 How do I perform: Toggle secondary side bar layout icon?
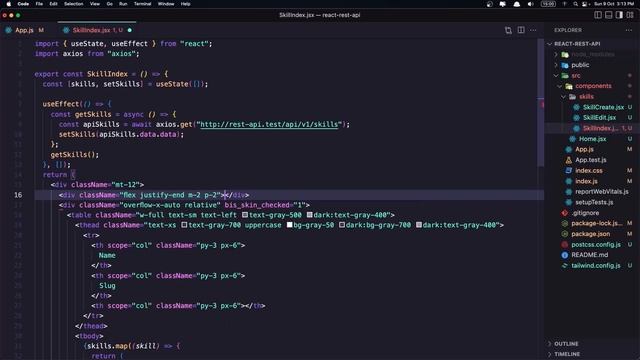(619, 15)
